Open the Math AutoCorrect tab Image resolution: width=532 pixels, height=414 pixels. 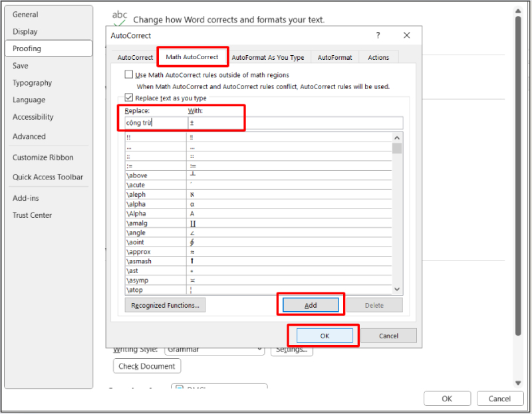click(192, 57)
